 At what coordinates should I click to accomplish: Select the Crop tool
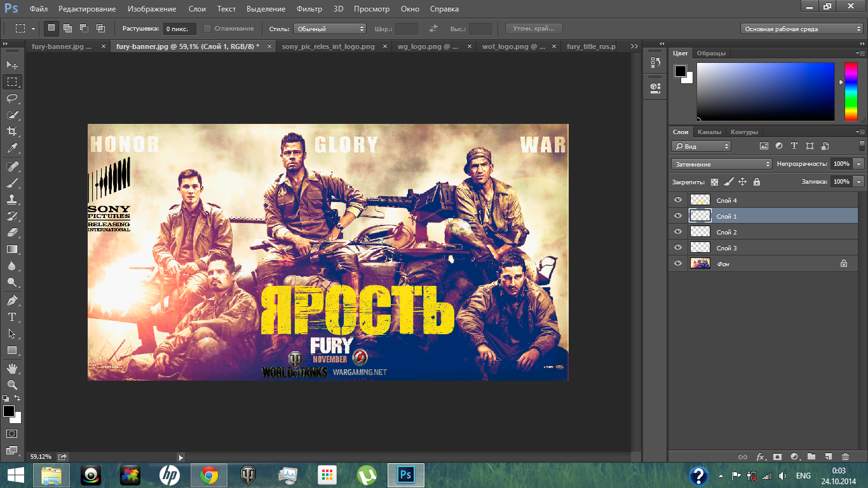(12, 132)
